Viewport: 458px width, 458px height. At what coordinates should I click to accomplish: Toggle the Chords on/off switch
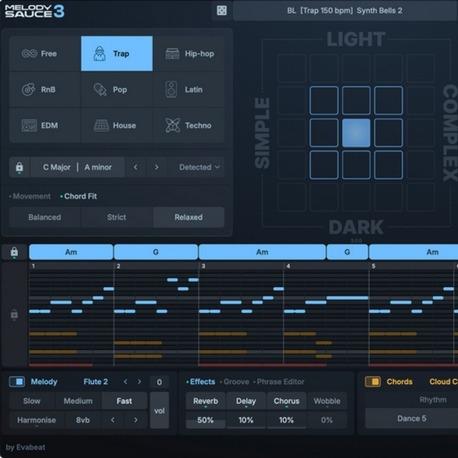click(x=373, y=382)
